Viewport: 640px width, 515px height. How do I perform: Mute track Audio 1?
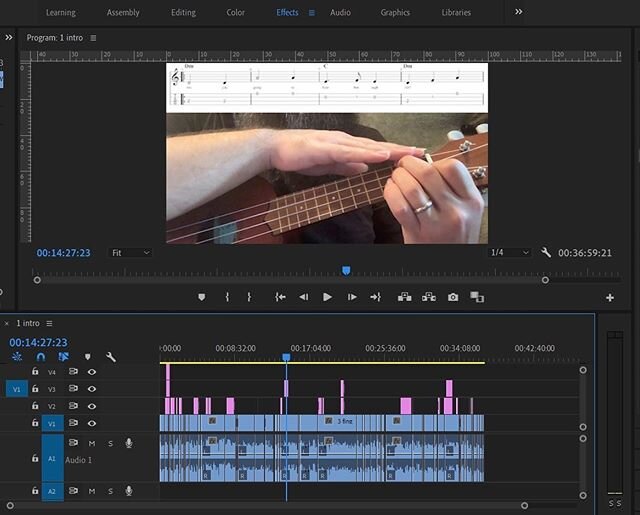click(92, 444)
